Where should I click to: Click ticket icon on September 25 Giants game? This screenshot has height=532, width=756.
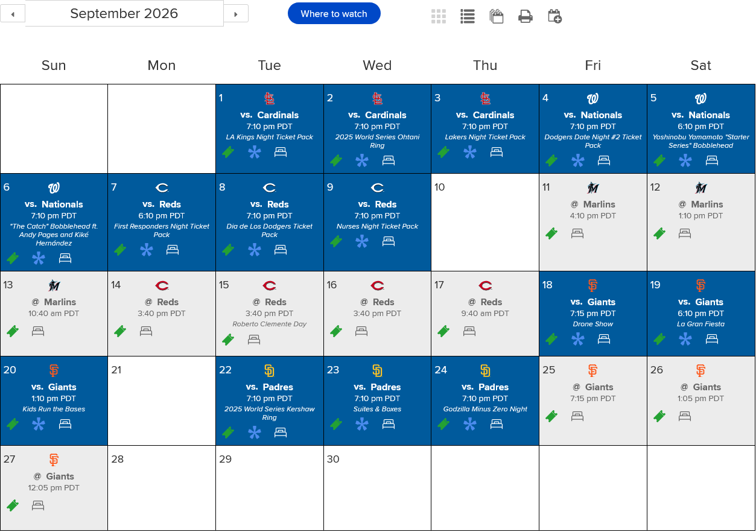pyautogui.click(x=551, y=416)
